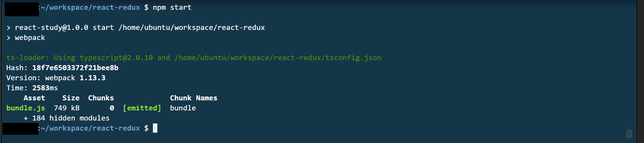
Task: Click the react-study@1.0.0 start line
Action: pyautogui.click(x=136, y=28)
